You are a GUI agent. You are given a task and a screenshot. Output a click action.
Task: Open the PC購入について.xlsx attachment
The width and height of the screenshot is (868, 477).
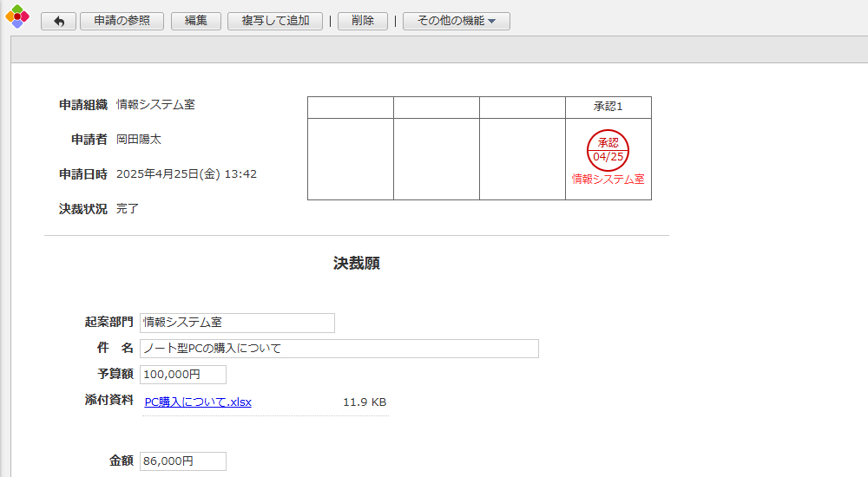(198, 402)
